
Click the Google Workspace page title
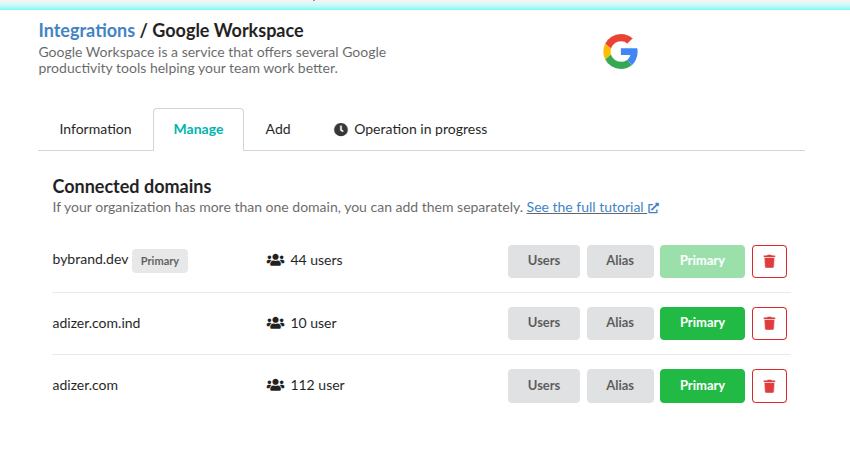pos(228,31)
